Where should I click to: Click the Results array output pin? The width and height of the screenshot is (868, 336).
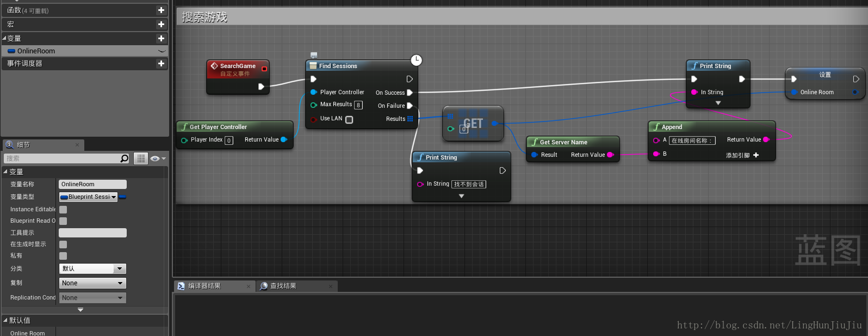tap(410, 119)
